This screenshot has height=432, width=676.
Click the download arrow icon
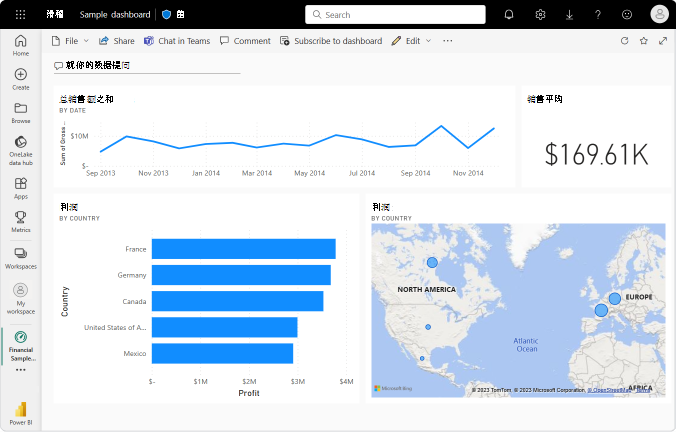569,15
